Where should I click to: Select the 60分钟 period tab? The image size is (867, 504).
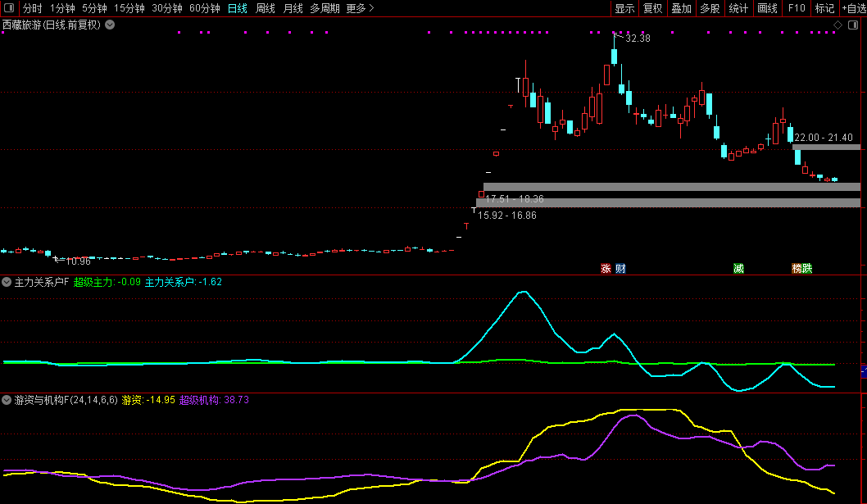pyautogui.click(x=204, y=8)
